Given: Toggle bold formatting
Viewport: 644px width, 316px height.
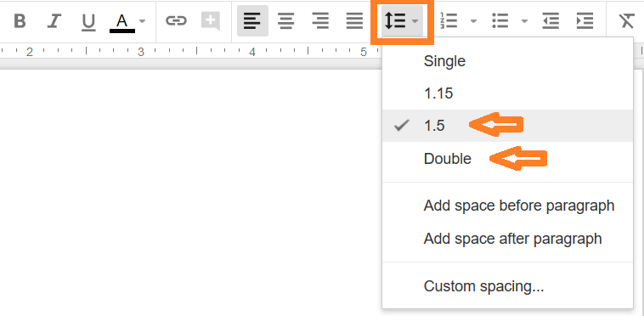Looking at the screenshot, I should (20, 21).
